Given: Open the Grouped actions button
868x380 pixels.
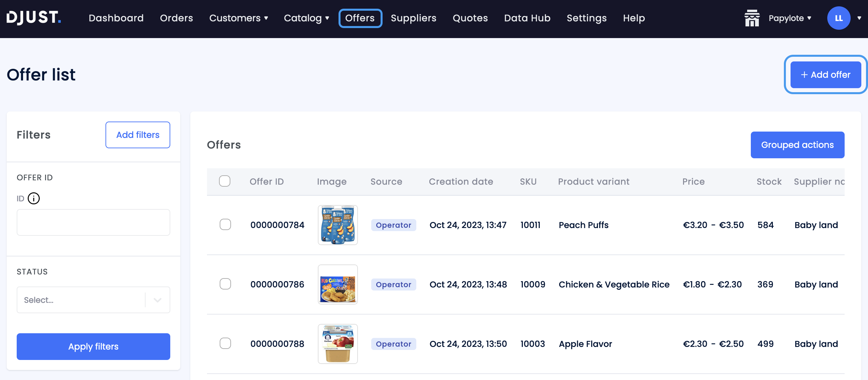Looking at the screenshot, I should (797, 145).
